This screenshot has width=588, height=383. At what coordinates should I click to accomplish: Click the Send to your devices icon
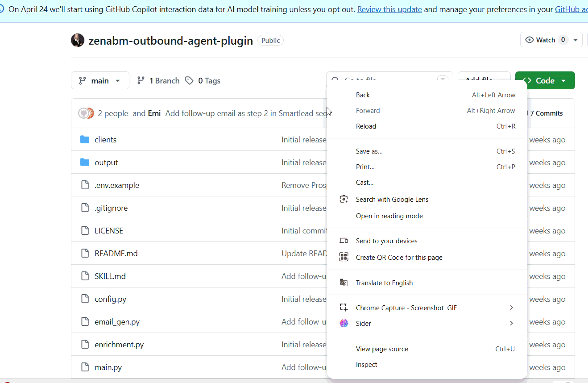(x=344, y=241)
